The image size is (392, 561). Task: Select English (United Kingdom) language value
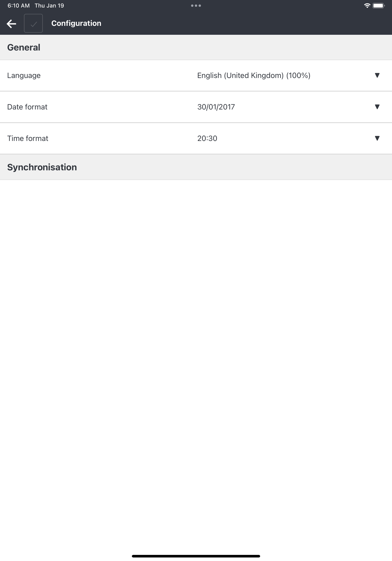pyautogui.click(x=253, y=75)
